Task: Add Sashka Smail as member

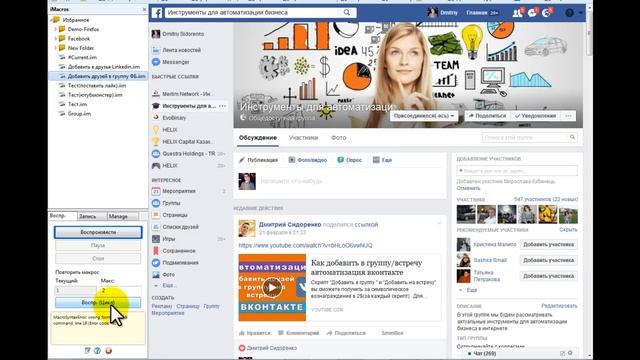Action: [548, 260]
